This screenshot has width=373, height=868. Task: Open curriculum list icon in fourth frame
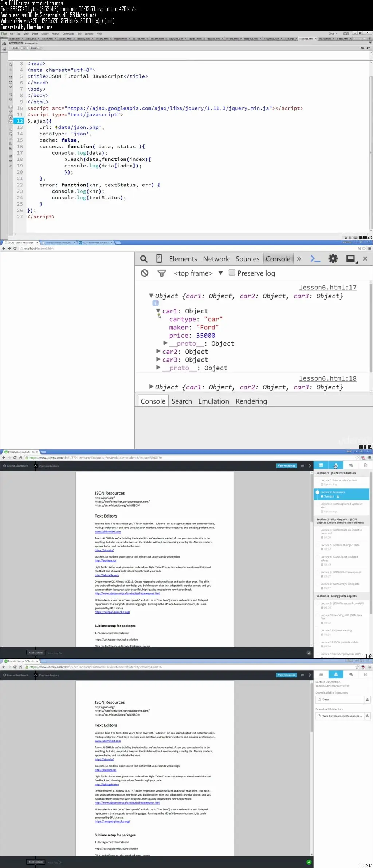coord(321,674)
